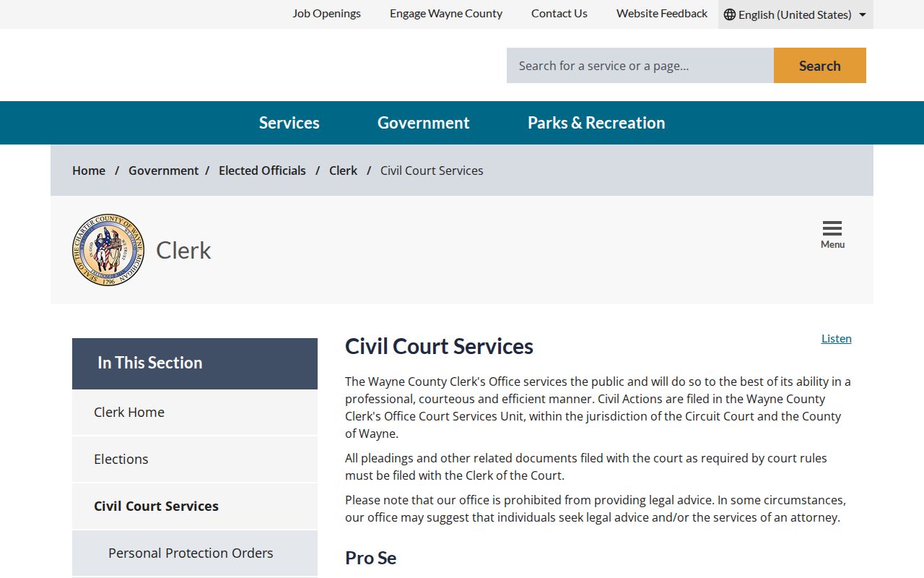The image size is (924, 578).
Task: Open Engage Wayne County link
Action: point(446,14)
